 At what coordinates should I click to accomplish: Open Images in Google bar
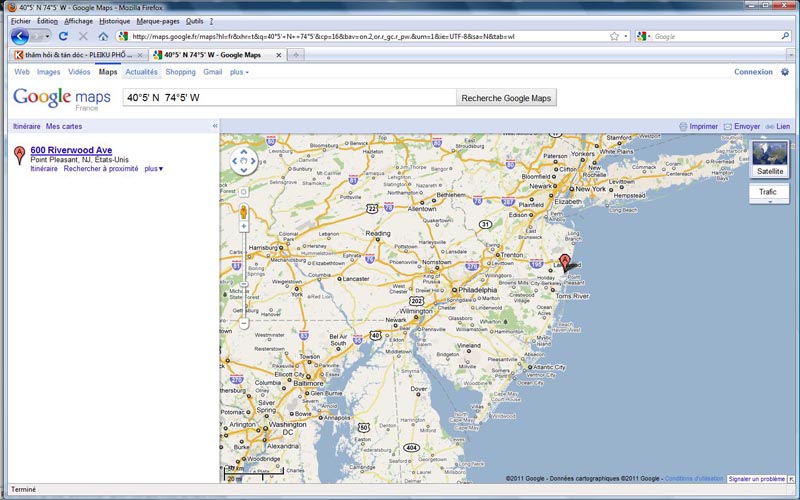pos(48,72)
